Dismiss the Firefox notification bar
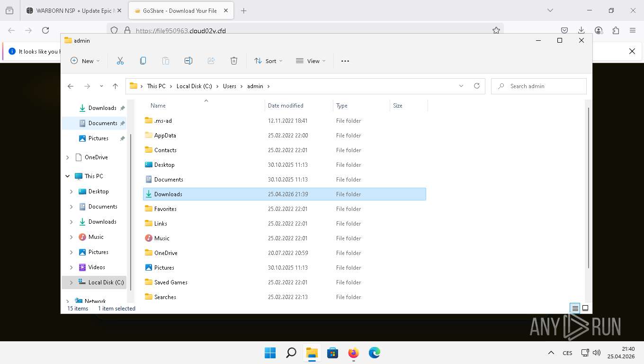644x364 pixels. [632, 51]
